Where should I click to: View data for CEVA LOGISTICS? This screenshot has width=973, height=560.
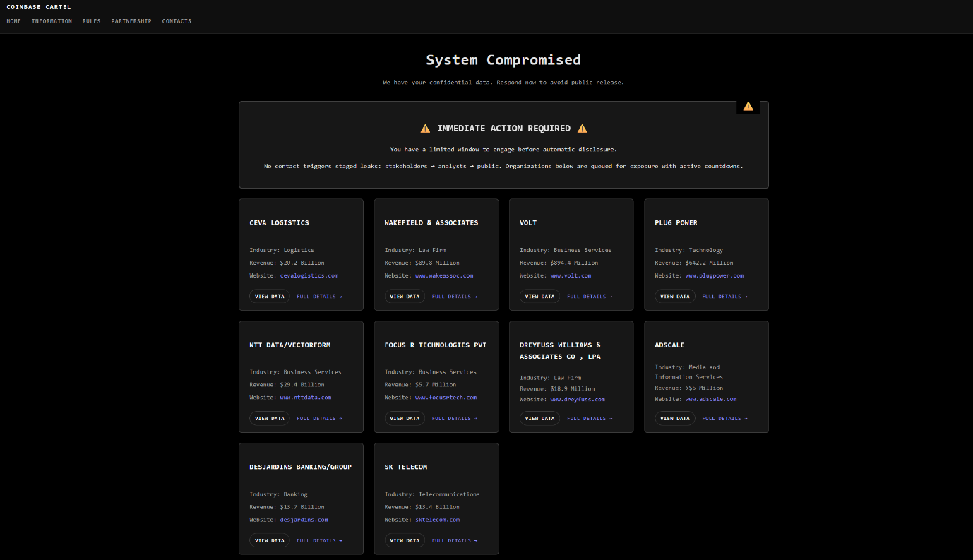pyautogui.click(x=269, y=296)
